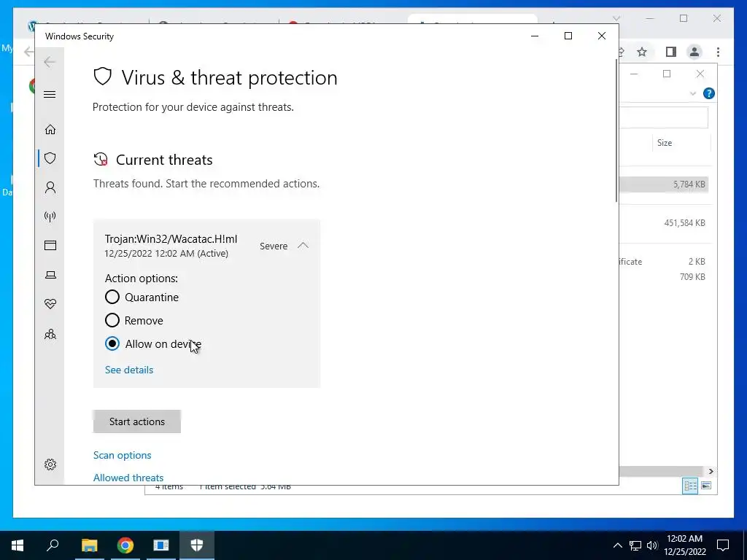Click Chrome tab search chevron
This screenshot has height=560, width=747.
pyautogui.click(x=616, y=18)
